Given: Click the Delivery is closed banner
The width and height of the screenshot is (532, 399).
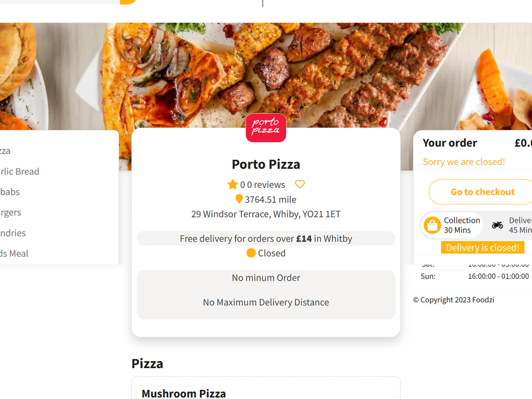Looking at the screenshot, I should [x=482, y=247].
